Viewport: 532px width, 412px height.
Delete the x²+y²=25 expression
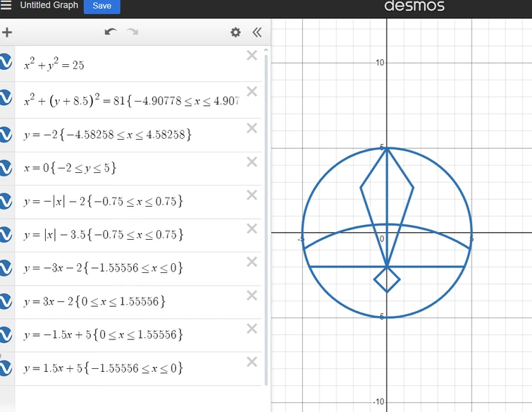coord(252,55)
